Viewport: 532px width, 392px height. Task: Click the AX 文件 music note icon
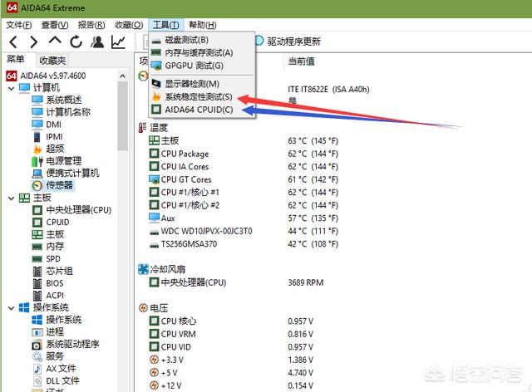click(37, 369)
